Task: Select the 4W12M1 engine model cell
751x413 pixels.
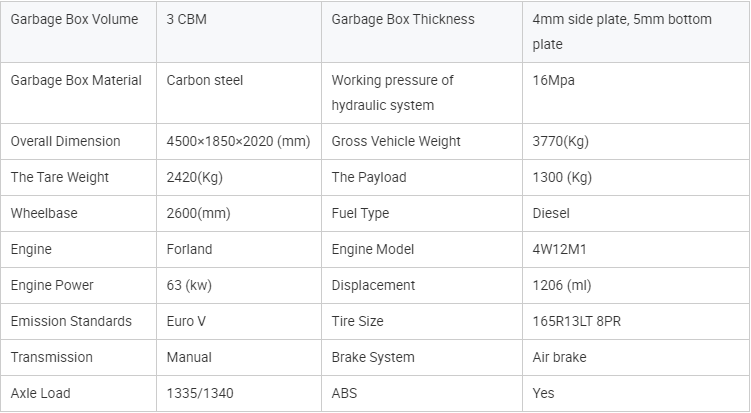Action: (x=636, y=249)
